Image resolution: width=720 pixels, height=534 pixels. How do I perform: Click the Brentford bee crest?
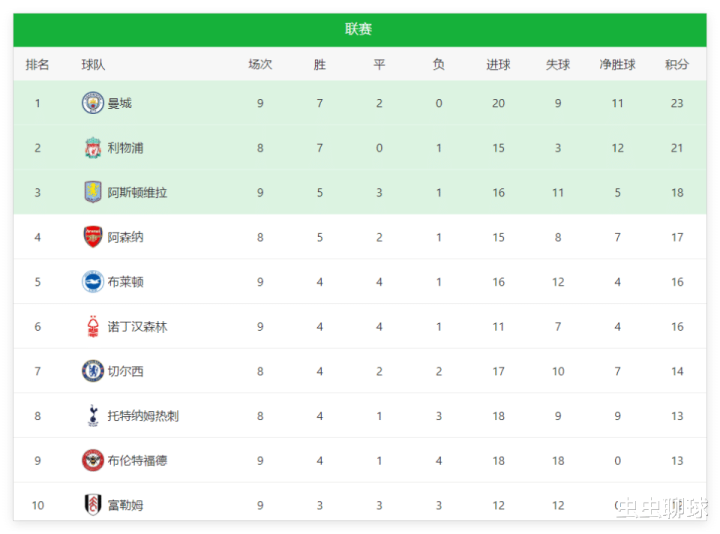[x=93, y=460]
